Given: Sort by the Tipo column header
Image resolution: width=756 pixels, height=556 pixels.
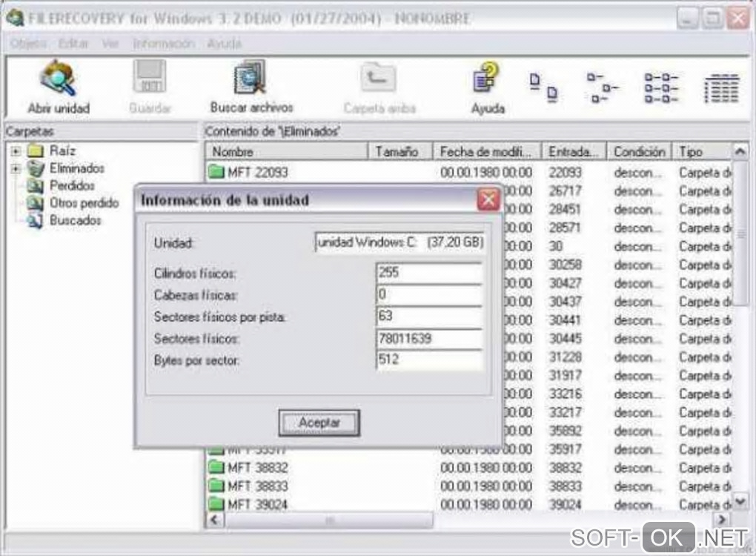Looking at the screenshot, I should (x=702, y=151).
